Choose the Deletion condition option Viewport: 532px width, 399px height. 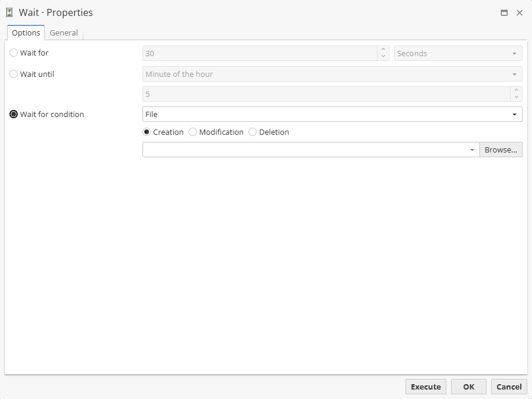coord(252,132)
